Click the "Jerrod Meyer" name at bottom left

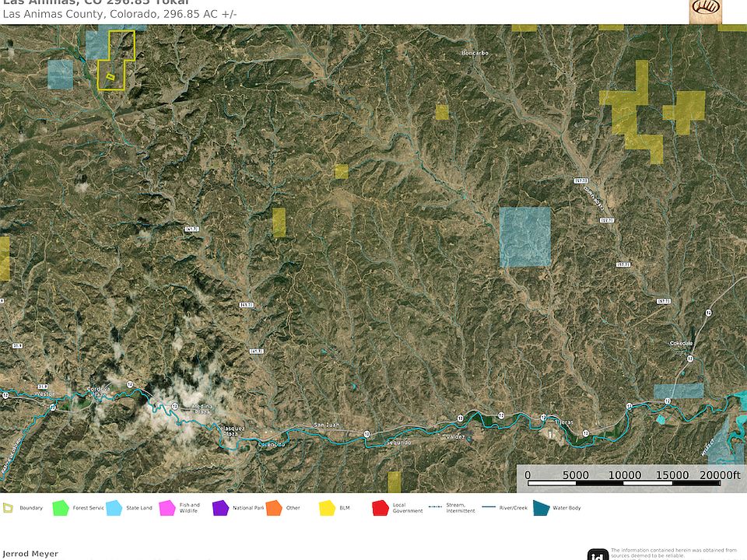[30, 554]
